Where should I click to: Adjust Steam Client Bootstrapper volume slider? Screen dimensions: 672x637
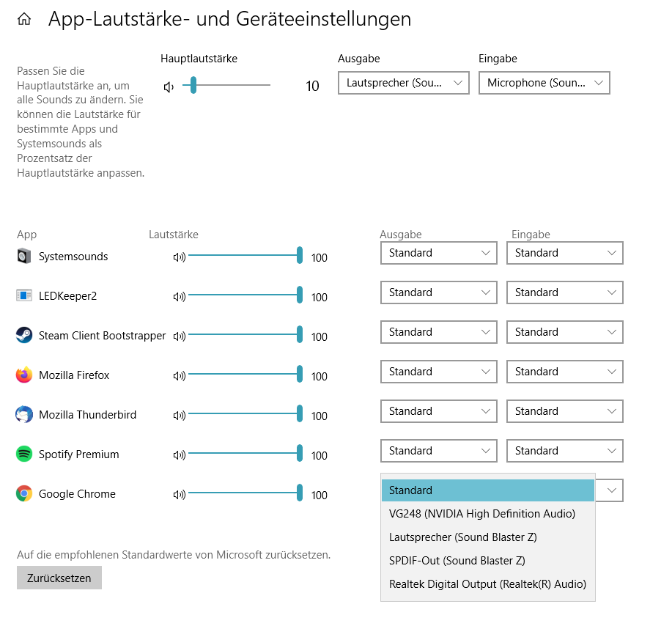[245, 334]
